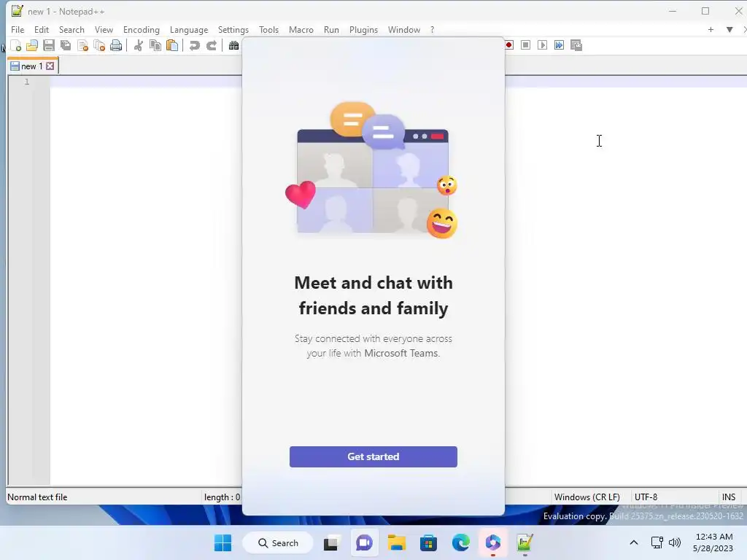Save all open files
The width and height of the screenshot is (747, 560).
[66, 46]
